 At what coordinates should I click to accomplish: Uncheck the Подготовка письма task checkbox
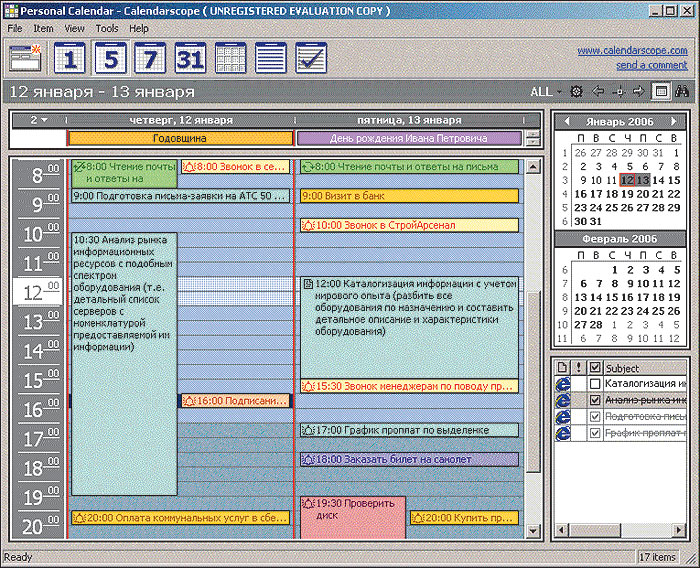(x=595, y=416)
